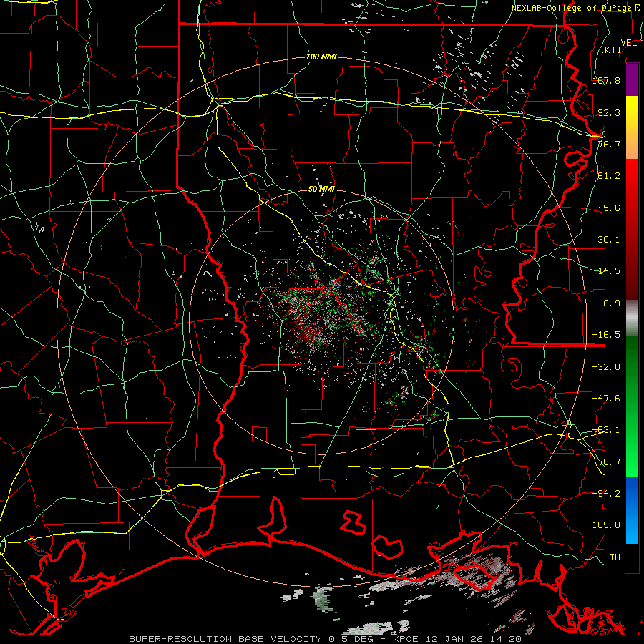Screen dimensions: 644x644
Task: Select the -32.0 legend value
Action: [606, 367]
